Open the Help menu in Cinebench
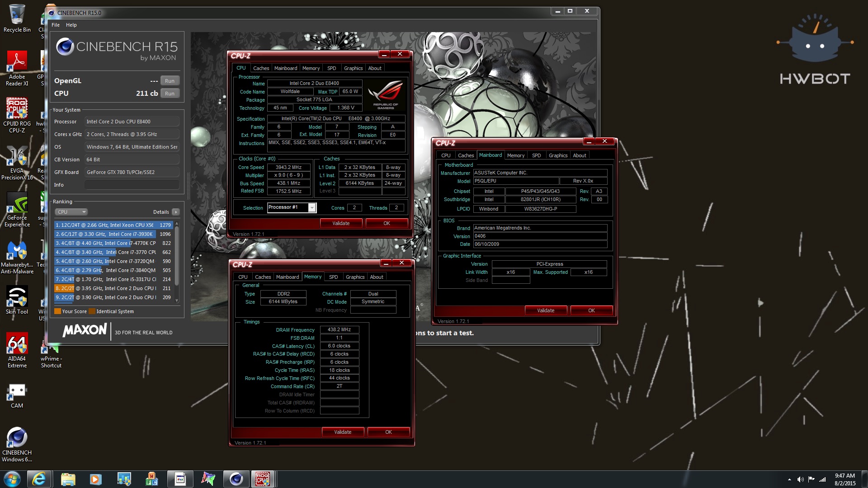The height and width of the screenshot is (488, 868). tap(71, 25)
